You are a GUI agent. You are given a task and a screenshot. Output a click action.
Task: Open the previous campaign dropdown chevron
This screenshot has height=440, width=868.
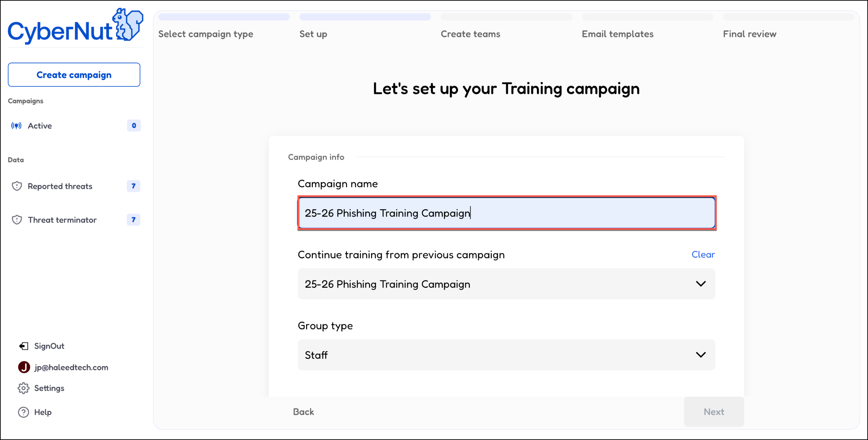click(700, 284)
